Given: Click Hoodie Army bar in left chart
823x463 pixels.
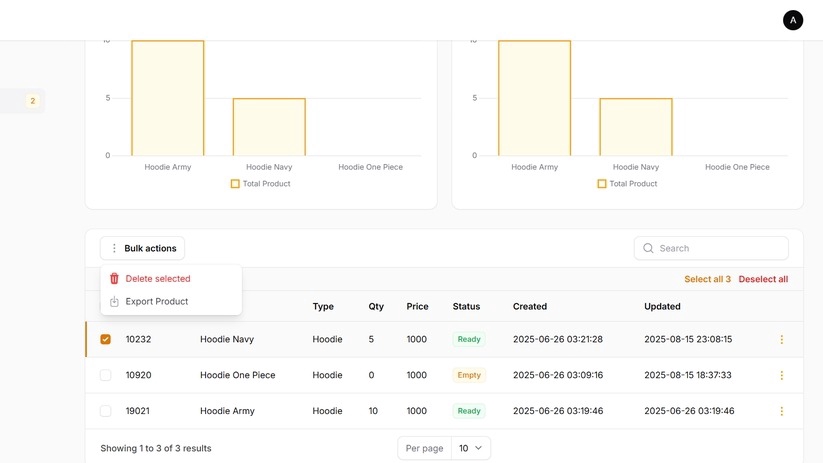Looking at the screenshot, I should [x=167, y=98].
